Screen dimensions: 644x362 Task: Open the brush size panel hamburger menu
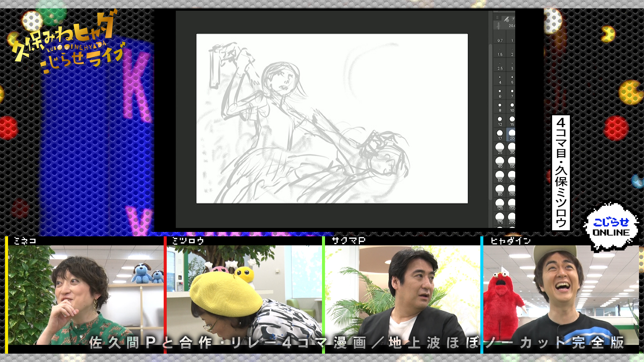point(497,18)
